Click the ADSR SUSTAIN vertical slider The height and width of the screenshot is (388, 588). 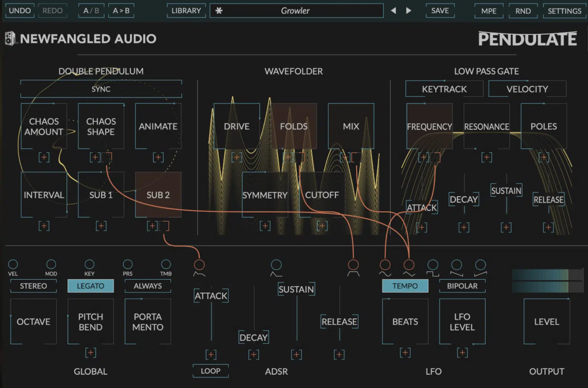pyautogui.click(x=296, y=289)
